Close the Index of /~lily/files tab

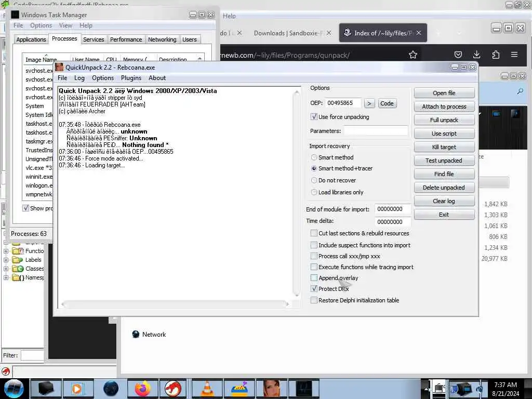click(419, 33)
